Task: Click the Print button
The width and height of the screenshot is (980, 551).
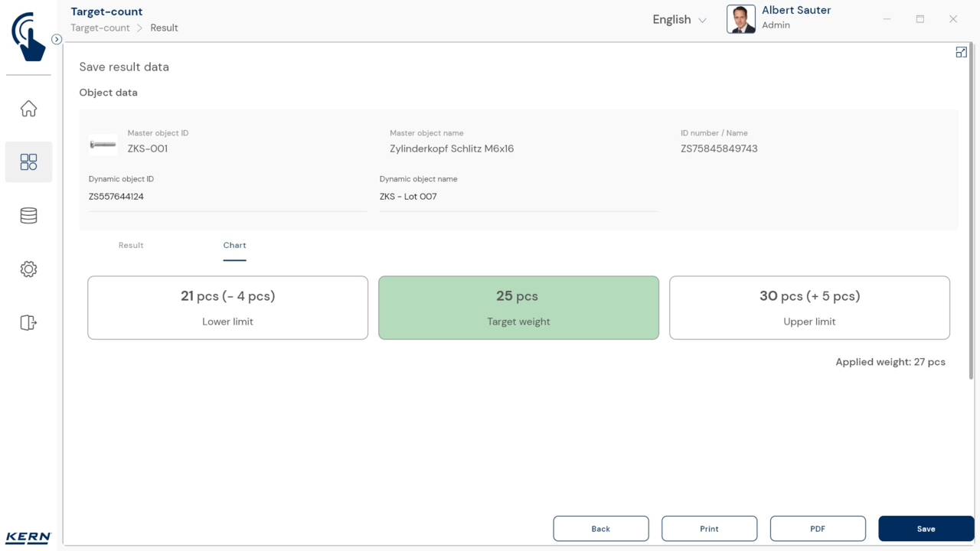Action: click(709, 529)
